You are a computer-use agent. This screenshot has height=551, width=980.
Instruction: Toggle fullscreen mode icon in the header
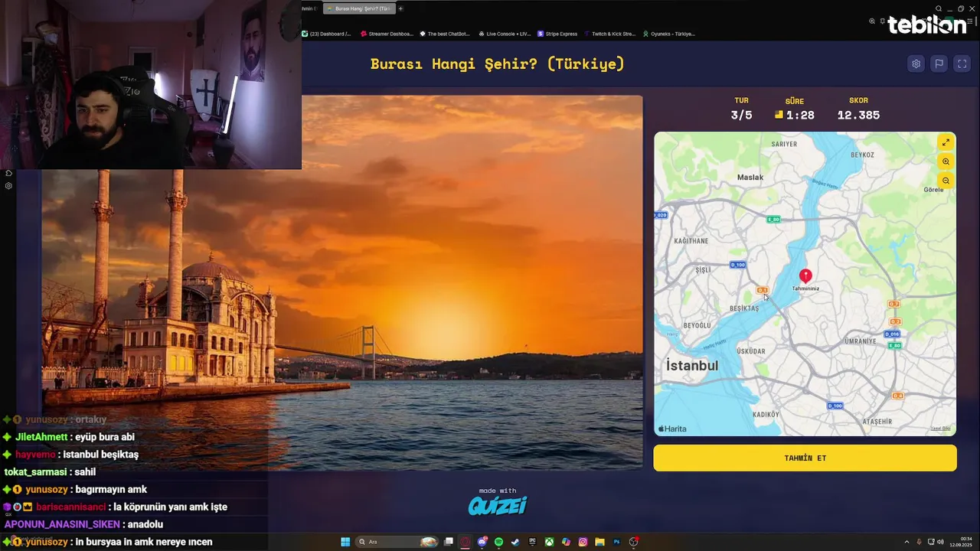click(x=963, y=64)
